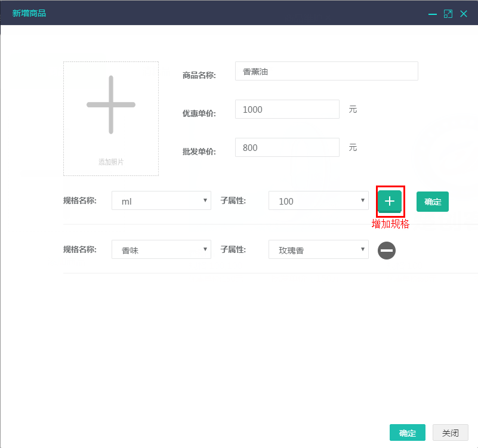Open the ml specification name dropdown
The width and height of the screenshot is (478, 448).
tap(161, 200)
